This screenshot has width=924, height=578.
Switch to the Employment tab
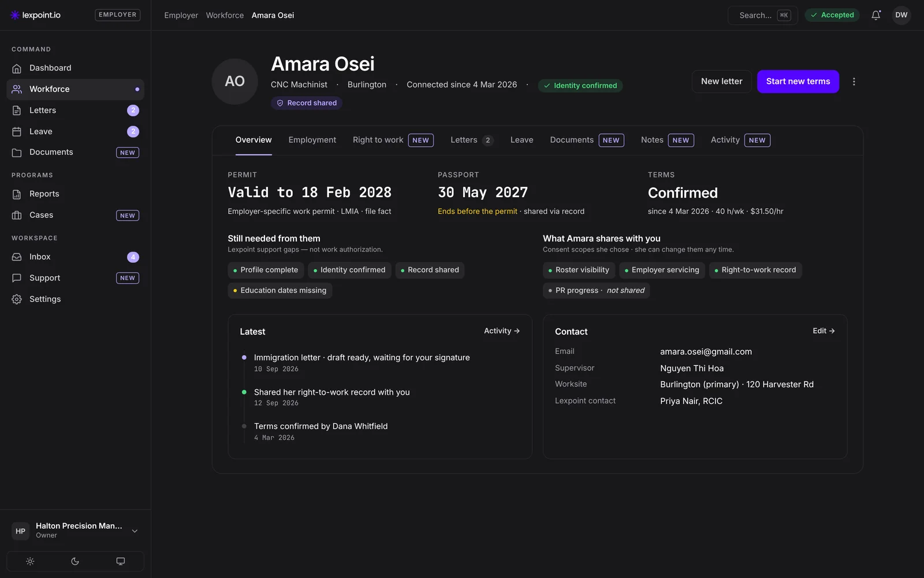(x=312, y=140)
